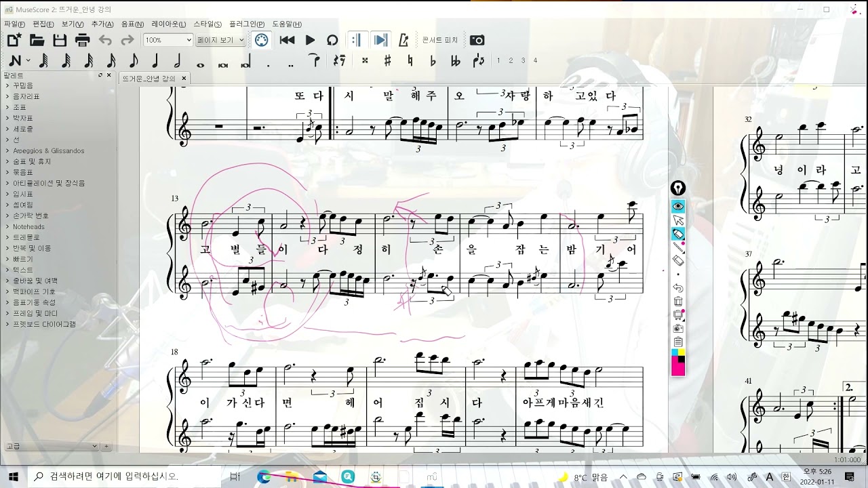Close the 뜨거운_안녕 강의 score tab
868x488 pixels.
(x=183, y=78)
